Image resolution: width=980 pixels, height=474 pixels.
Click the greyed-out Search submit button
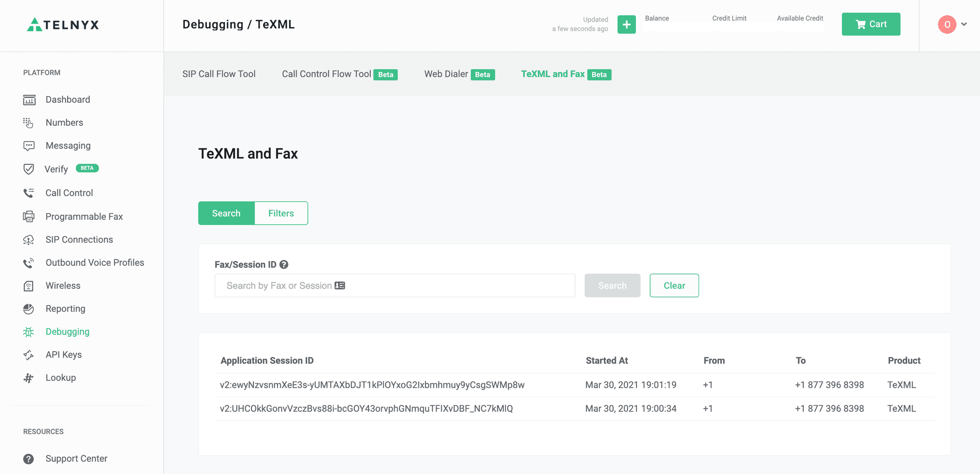(x=612, y=285)
